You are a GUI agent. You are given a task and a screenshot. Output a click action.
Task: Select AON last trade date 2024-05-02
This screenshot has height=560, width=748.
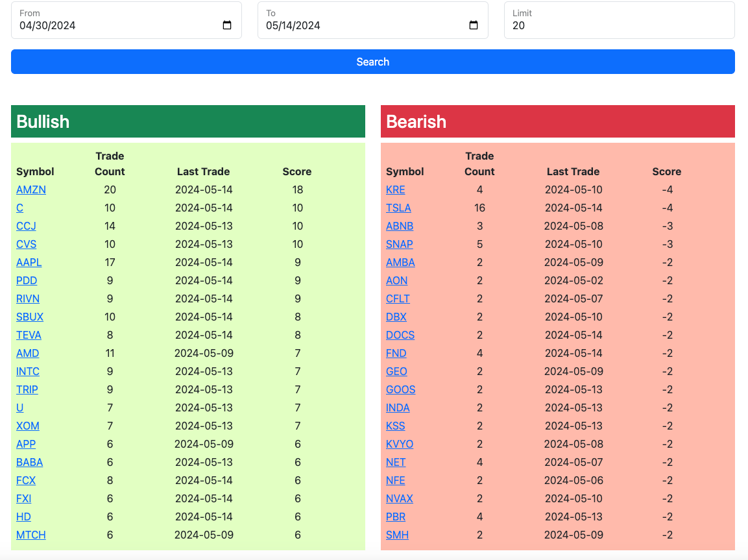coord(574,280)
